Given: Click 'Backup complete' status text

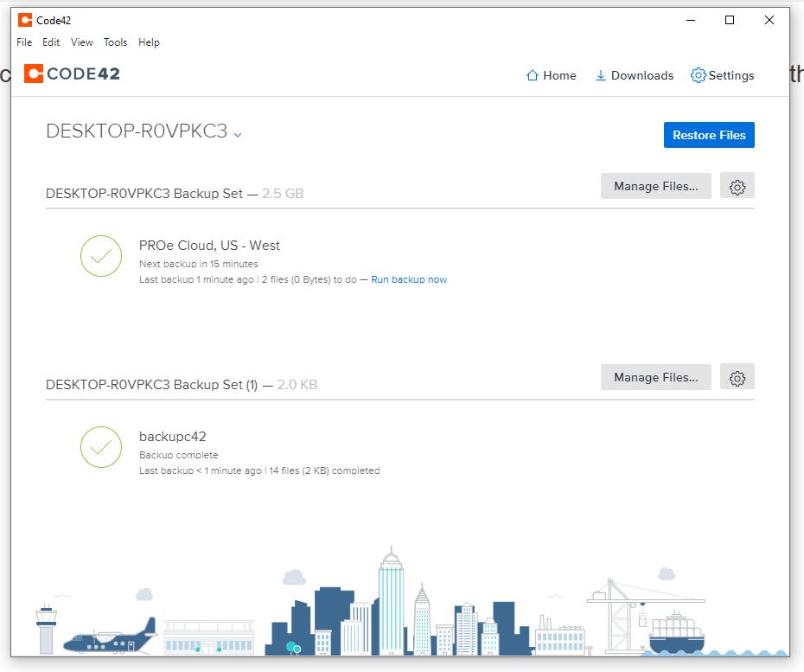Looking at the screenshot, I should (178, 455).
